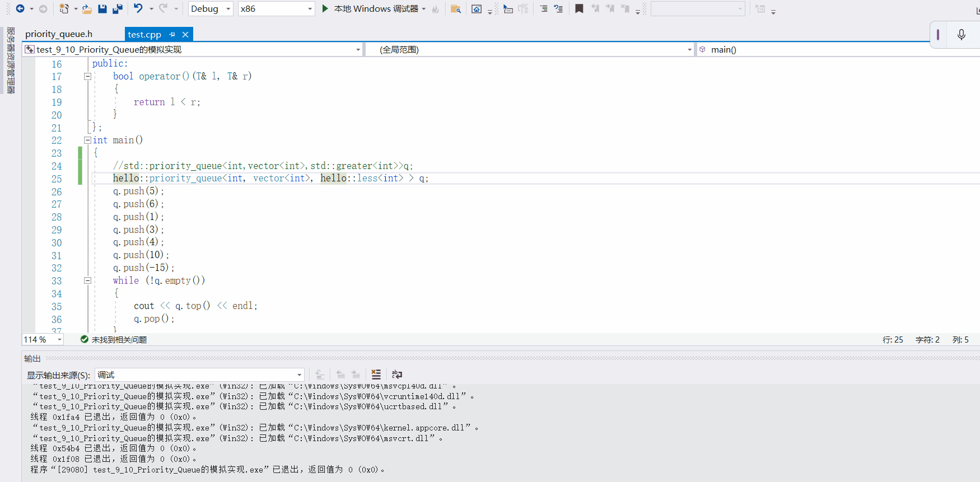
Task: Click the Increase Indent toolbar icon
Action: coord(558,9)
